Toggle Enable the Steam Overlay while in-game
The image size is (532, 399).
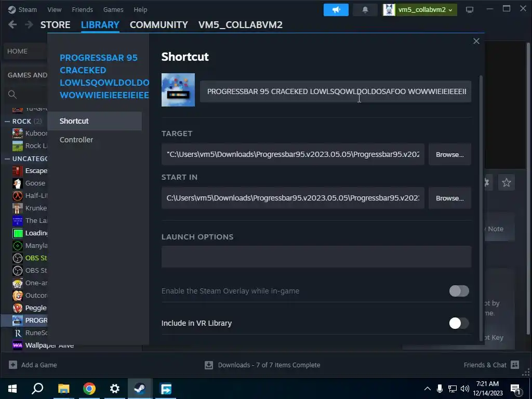coord(459,291)
